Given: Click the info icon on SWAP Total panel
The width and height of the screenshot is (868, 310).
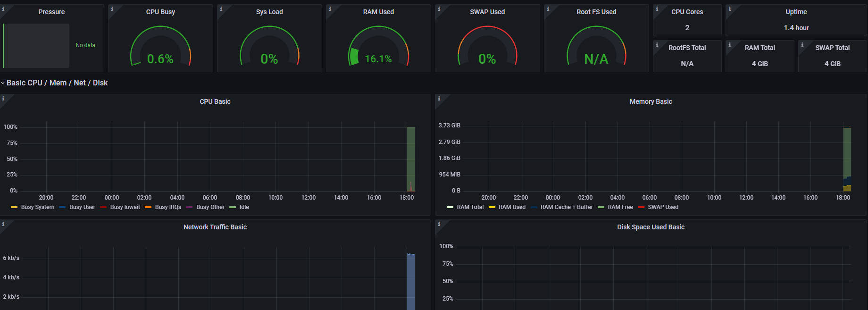Looking at the screenshot, I should pos(802,44).
